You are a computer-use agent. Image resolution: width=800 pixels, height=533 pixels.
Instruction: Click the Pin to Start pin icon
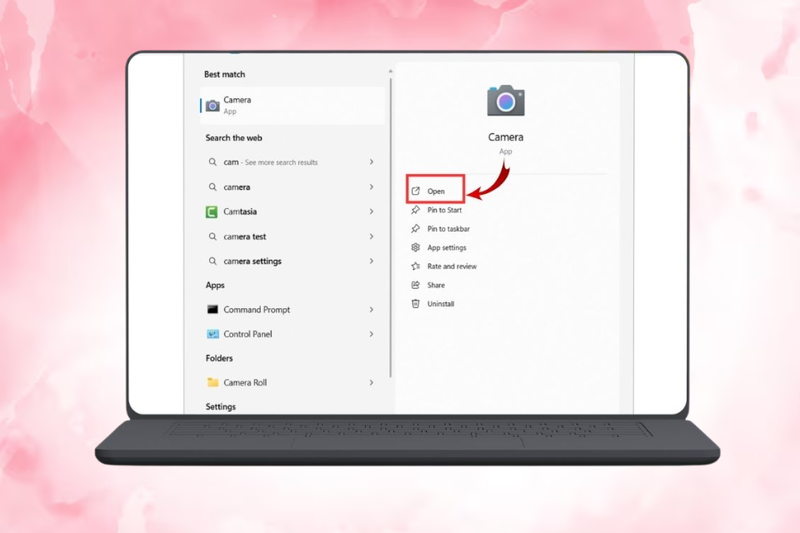pos(416,210)
